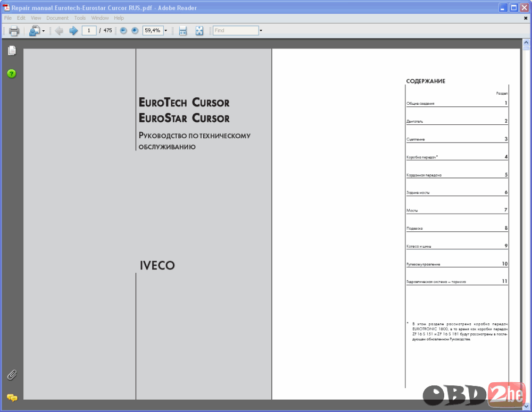Open the Help menu
Viewport: 532px width, 412px height.
coord(119,18)
